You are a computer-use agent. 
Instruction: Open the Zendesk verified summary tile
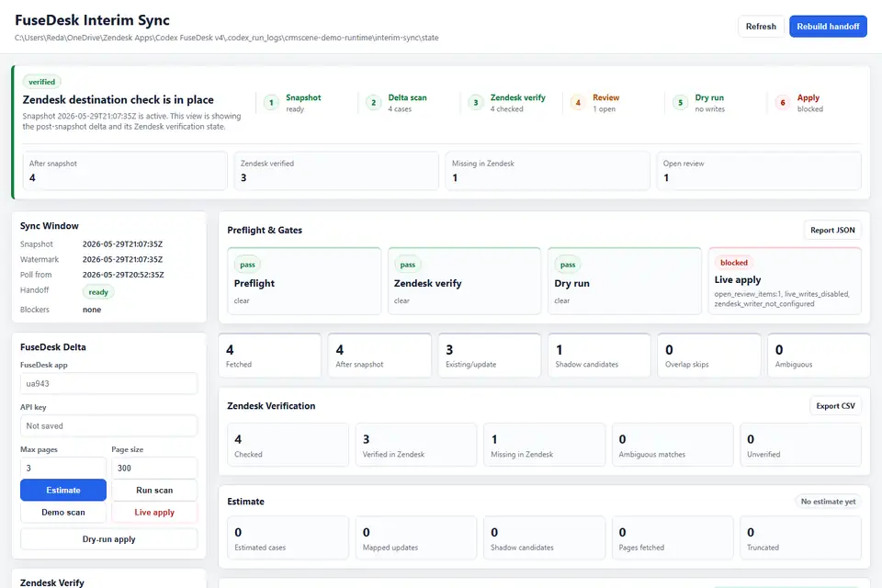[336, 171]
